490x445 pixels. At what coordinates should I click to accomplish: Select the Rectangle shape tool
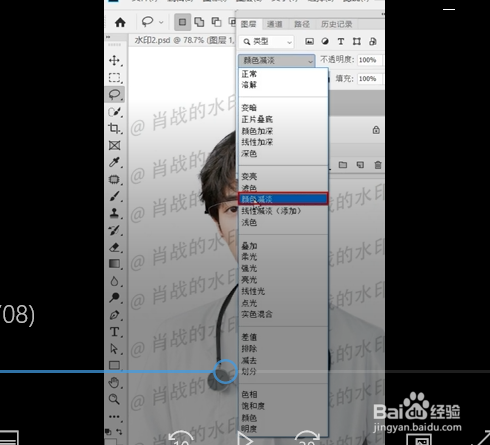[x=114, y=365]
